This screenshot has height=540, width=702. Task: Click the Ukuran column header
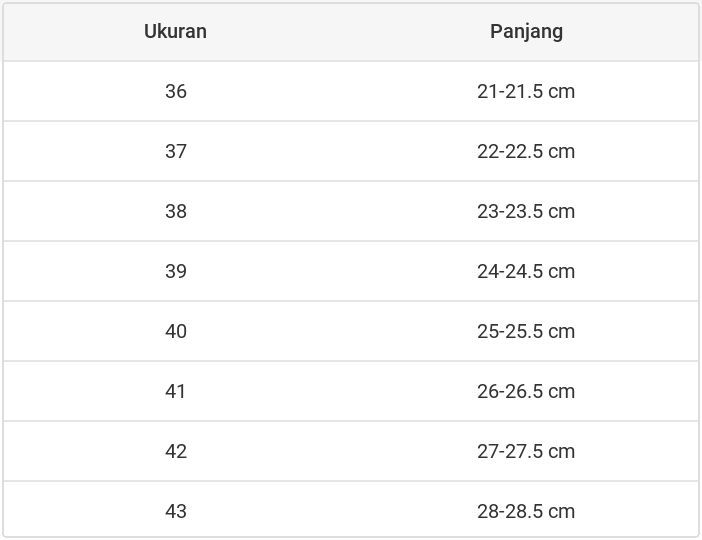175,31
